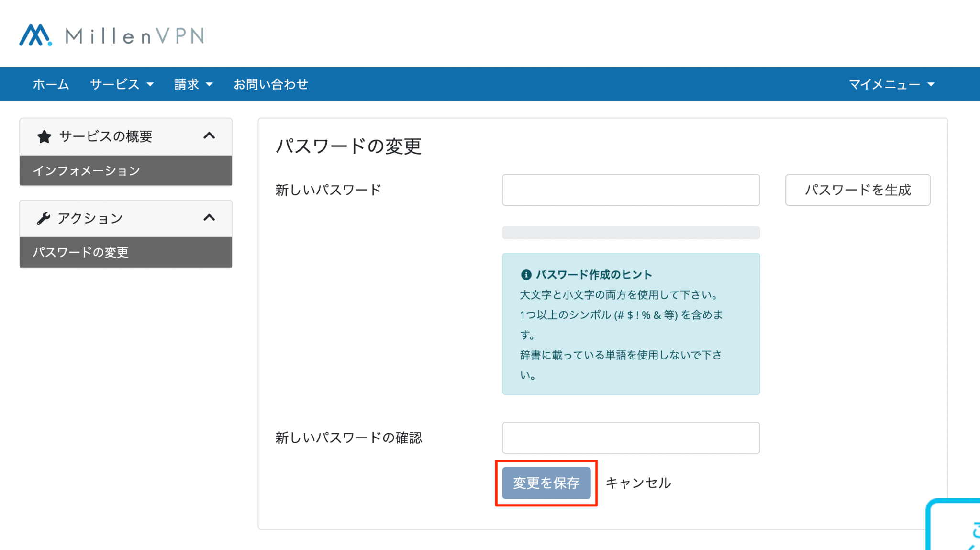Click the MillenVPN logo
The image size is (980, 550).
tap(112, 35)
